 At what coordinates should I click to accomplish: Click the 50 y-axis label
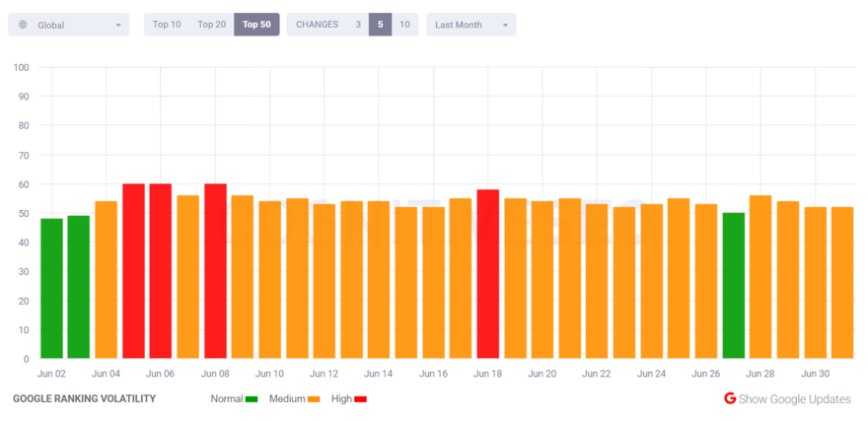coord(24,213)
